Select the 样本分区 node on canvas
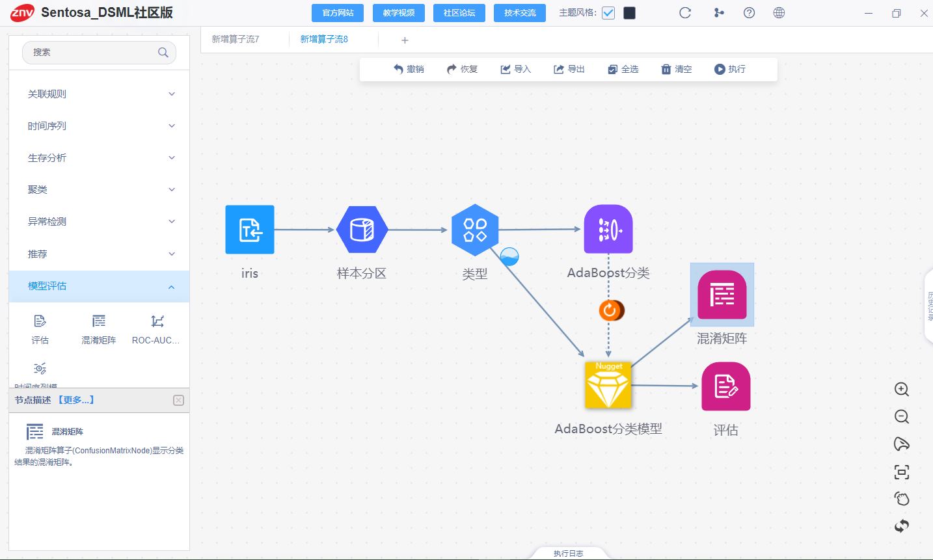 pos(362,230)
